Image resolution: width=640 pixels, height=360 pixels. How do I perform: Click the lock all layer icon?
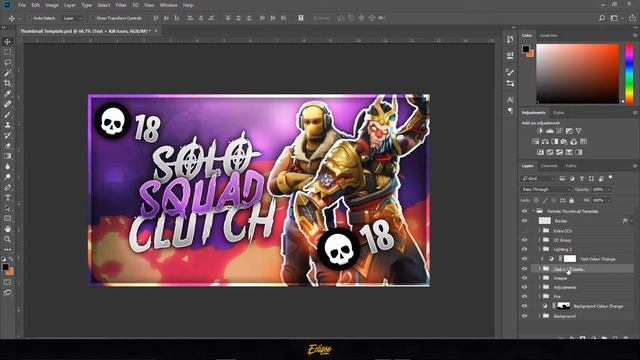[x=571, y=200]
